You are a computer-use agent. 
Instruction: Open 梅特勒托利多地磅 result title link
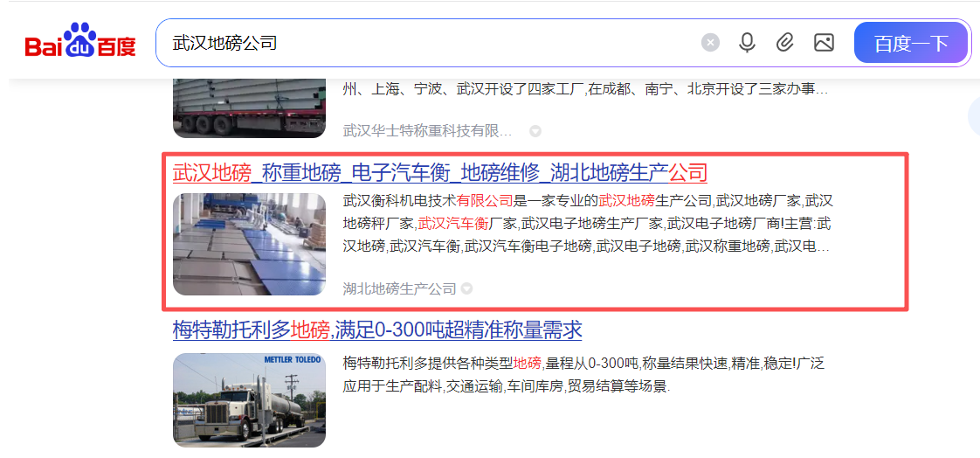click(x=377, y=330)
